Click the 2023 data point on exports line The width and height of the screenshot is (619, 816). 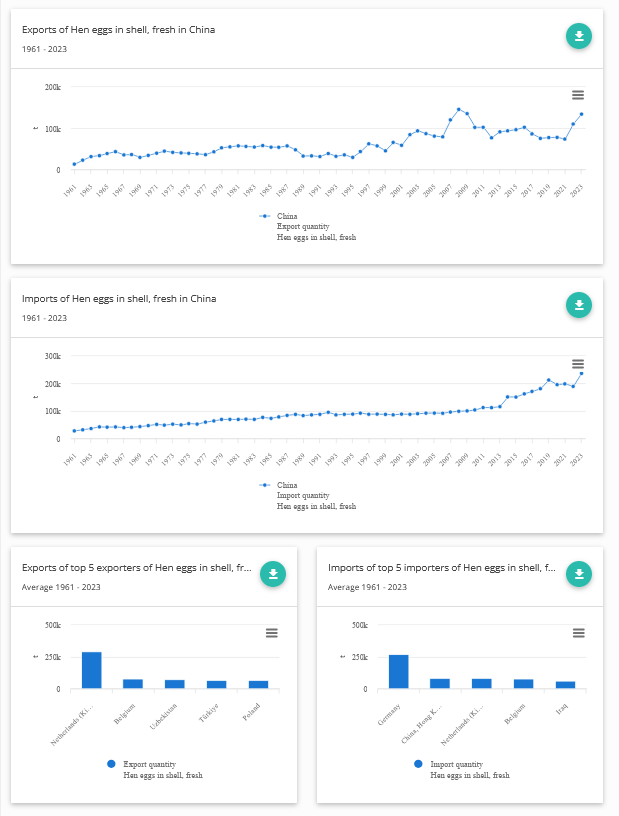pyautogui.click(x=582, y=114)
